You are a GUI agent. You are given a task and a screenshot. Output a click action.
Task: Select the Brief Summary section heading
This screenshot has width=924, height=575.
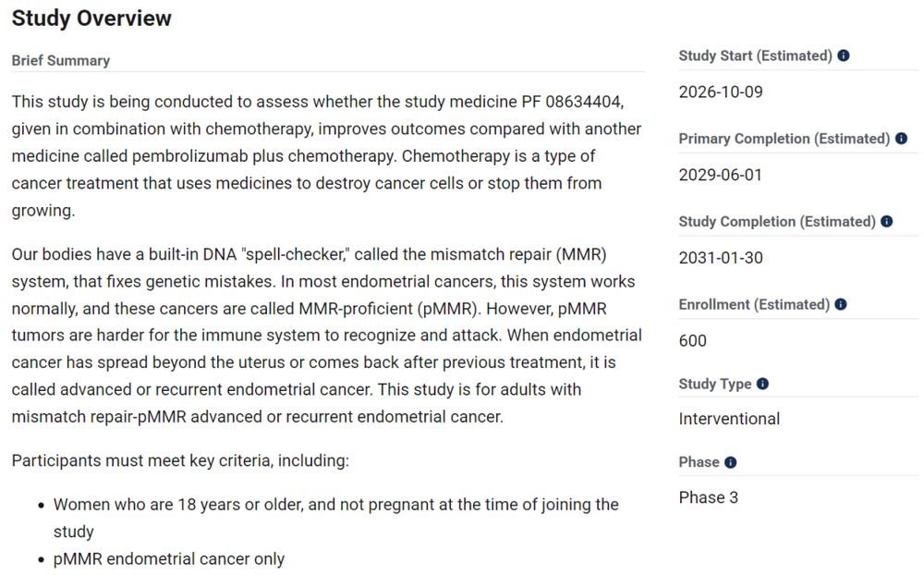point(61,61)
